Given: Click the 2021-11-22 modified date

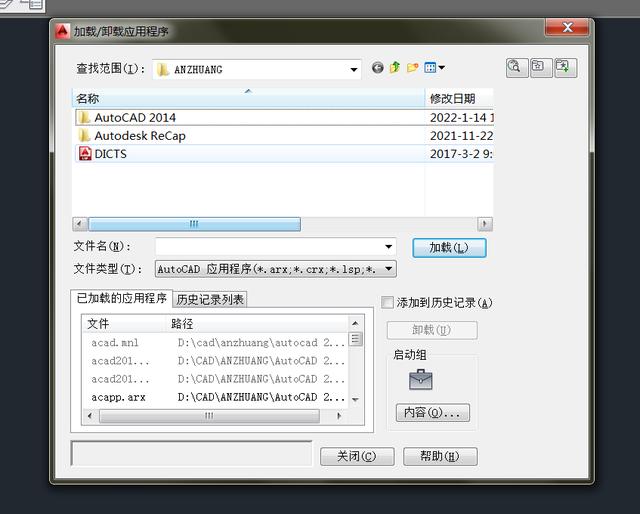Looking at the screenshot, I should (461, 136).
